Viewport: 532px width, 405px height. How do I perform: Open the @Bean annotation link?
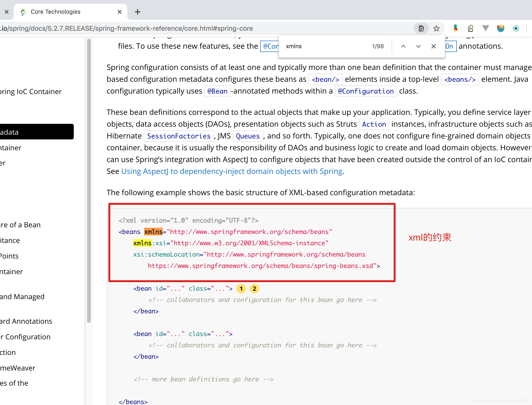pos(217,91)
